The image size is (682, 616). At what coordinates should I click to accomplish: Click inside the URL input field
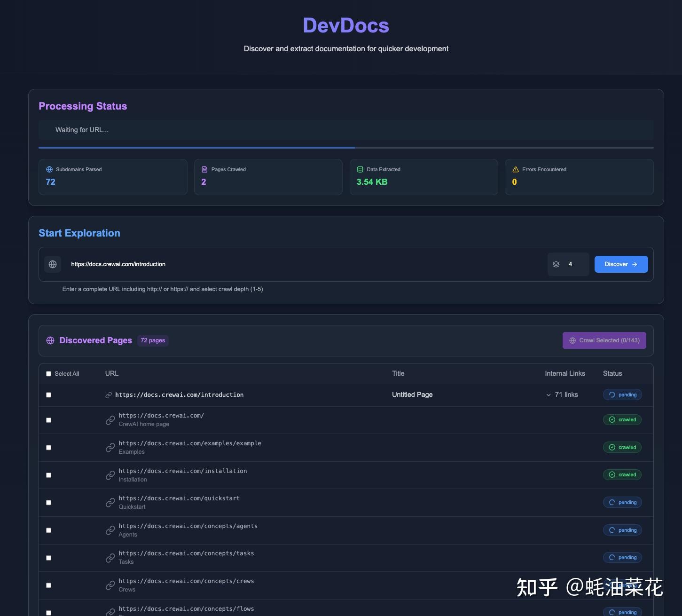tap(282, 264)
